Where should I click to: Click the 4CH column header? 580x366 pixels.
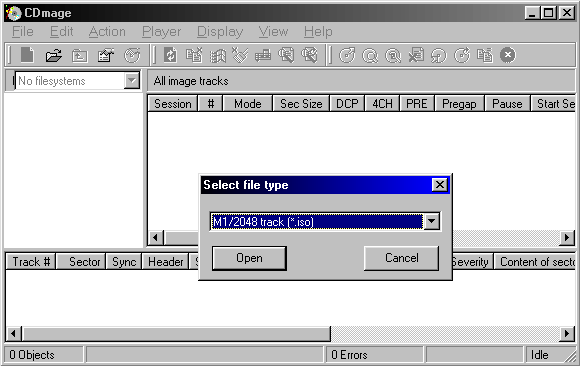click(x=382, y=104)
